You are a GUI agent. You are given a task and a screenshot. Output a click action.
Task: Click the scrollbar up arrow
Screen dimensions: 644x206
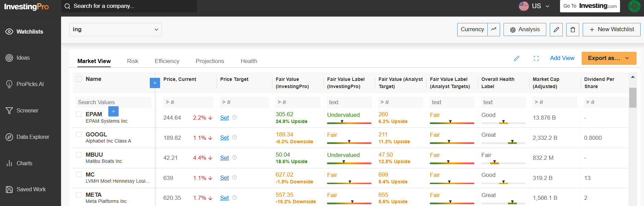point(633,77)
